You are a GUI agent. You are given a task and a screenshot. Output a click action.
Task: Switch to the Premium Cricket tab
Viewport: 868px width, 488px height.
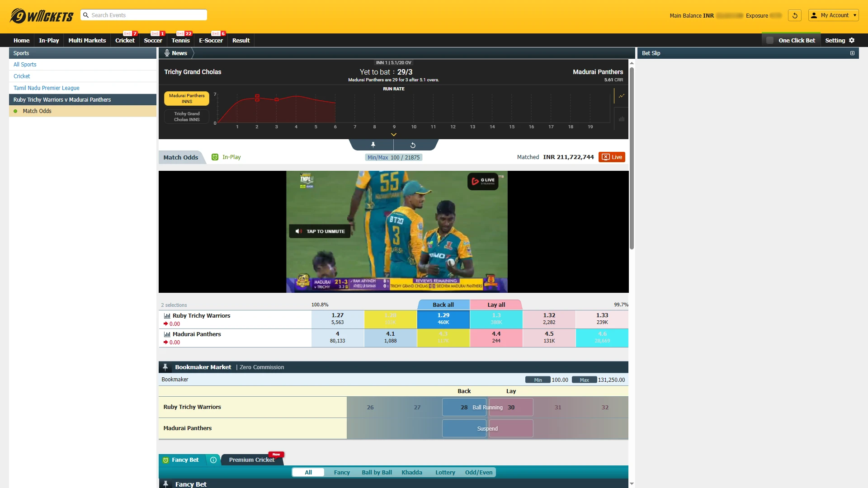tap(251, 460)
